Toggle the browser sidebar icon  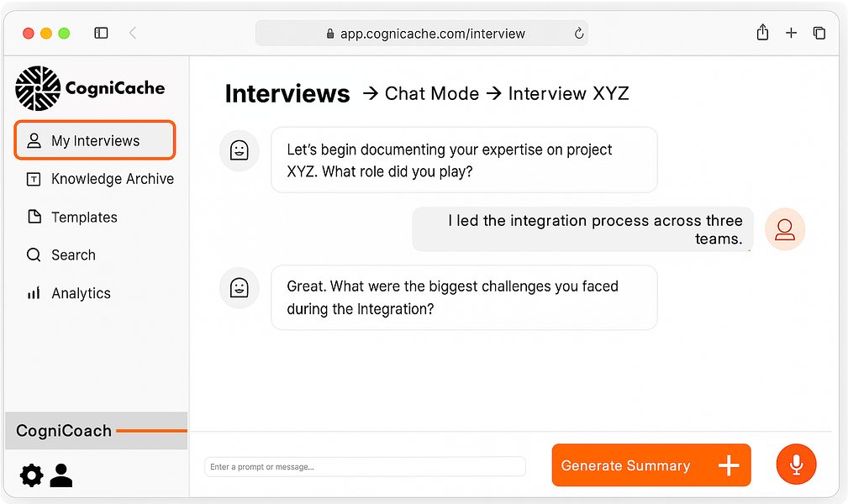pyautogui.click(x=101, y=34)
